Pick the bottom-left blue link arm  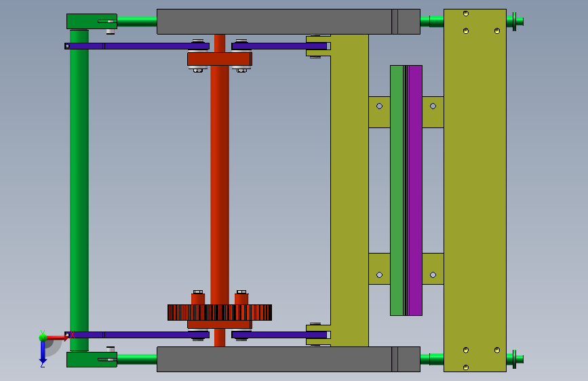coord(137,335)
